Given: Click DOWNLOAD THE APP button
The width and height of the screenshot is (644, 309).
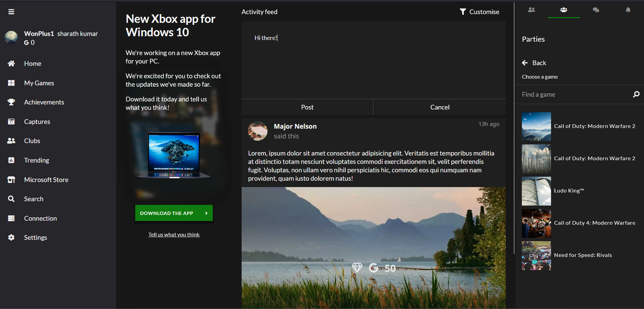Looking at the screenshot, I should 174,213.
